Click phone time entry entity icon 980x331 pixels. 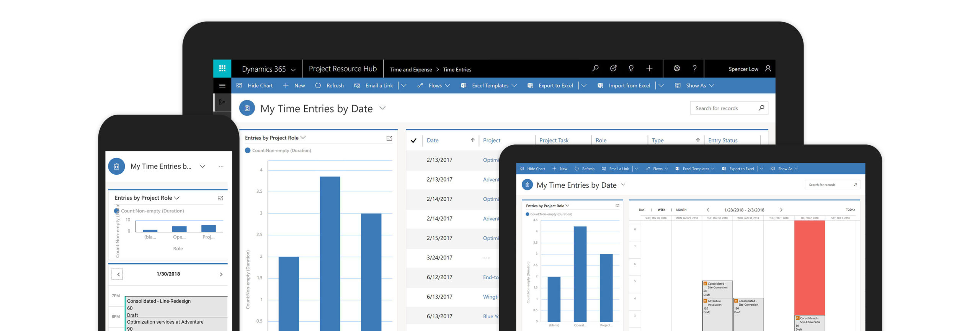tap(117, 167)
